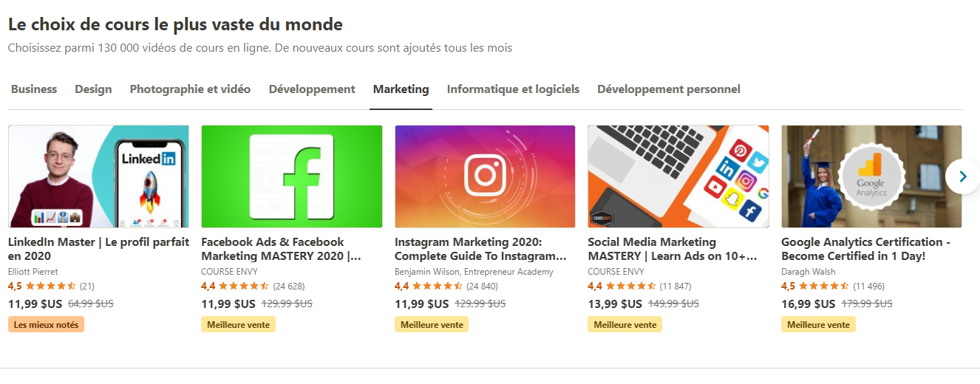Viewport: 980px width, 384px height.
Task: Click the Les mieux notés badge
Action: tap(46, 325)
